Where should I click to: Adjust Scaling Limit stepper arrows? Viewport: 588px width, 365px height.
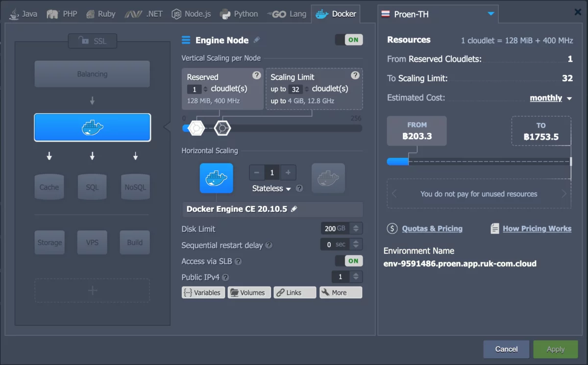pyautogui.click(x=307, y=89)
